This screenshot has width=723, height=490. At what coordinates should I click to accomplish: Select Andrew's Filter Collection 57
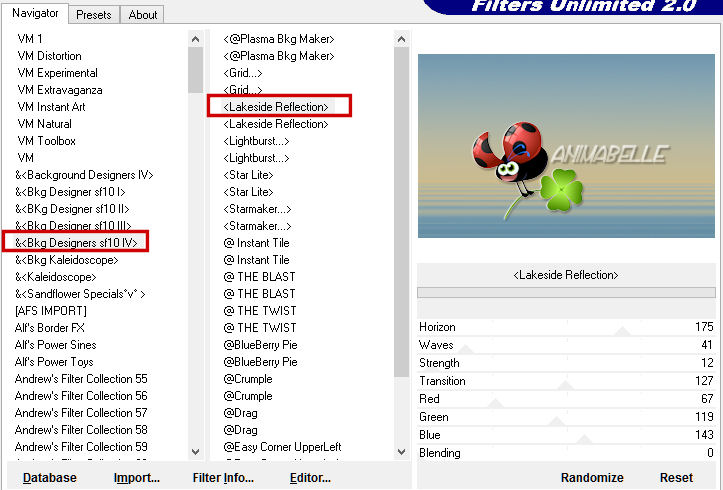81,413
